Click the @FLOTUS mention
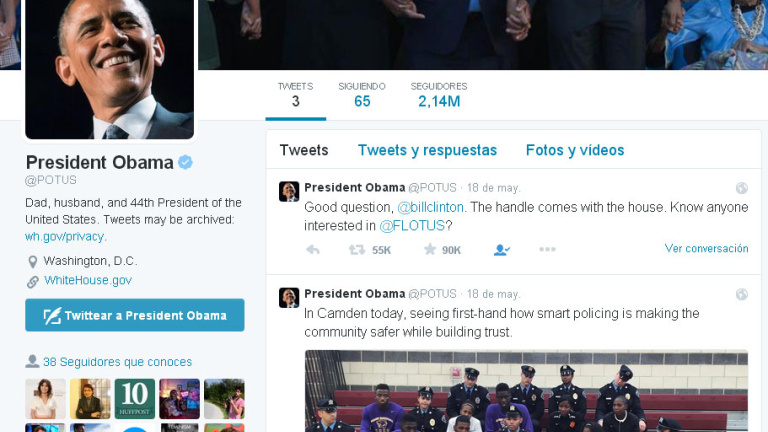This screenshot has height=432, width=768. [x=412, y=226]
